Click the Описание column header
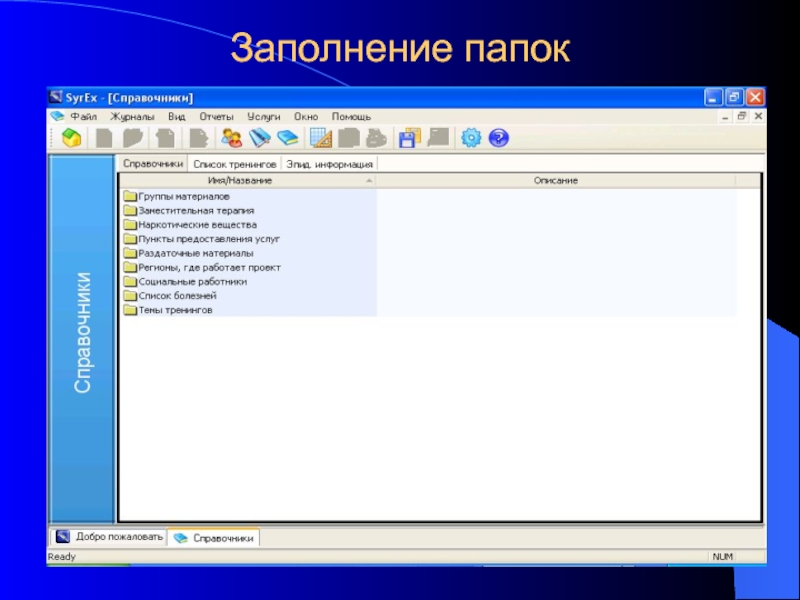 [x=555, y=181]
